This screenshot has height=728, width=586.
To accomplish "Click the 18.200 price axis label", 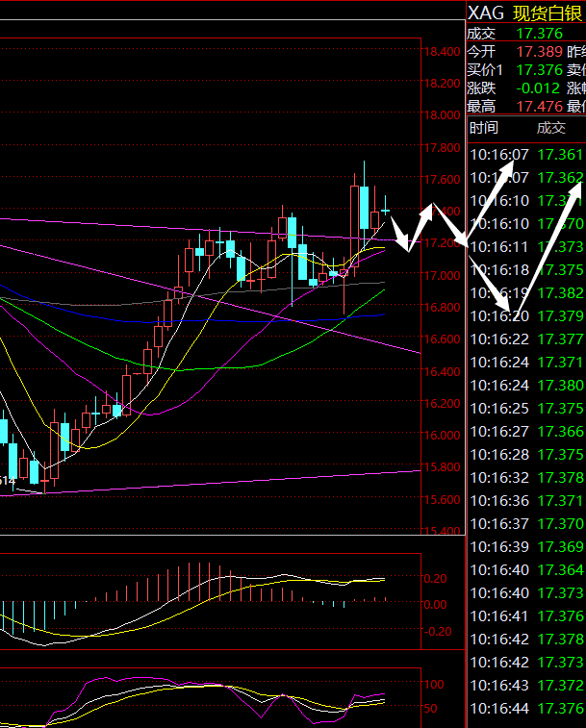I will 442,84.
